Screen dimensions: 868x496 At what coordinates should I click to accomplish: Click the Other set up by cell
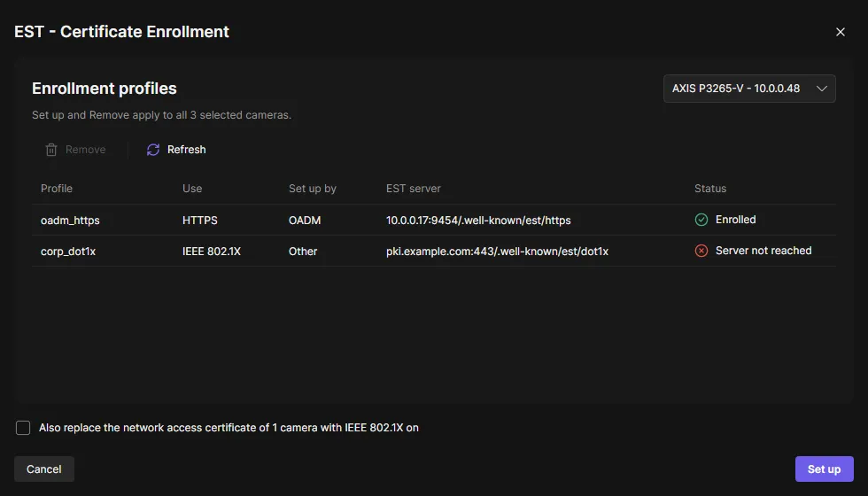tap(303, 252)
